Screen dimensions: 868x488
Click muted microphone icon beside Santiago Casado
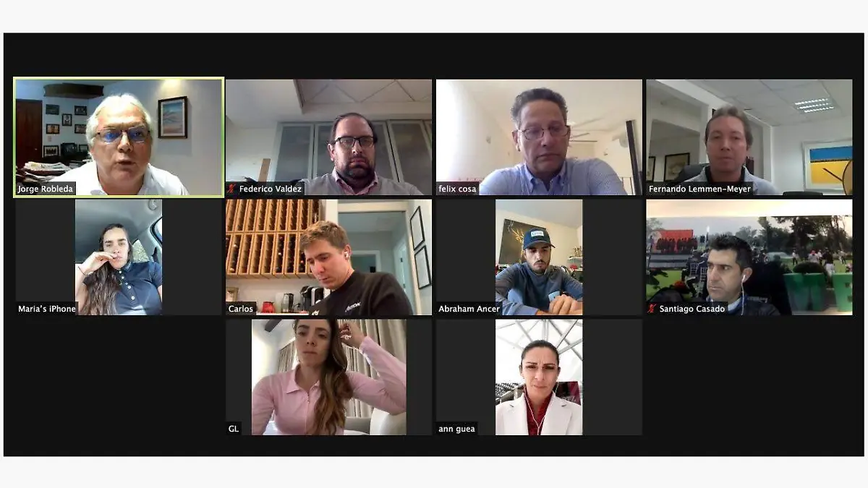652,309
